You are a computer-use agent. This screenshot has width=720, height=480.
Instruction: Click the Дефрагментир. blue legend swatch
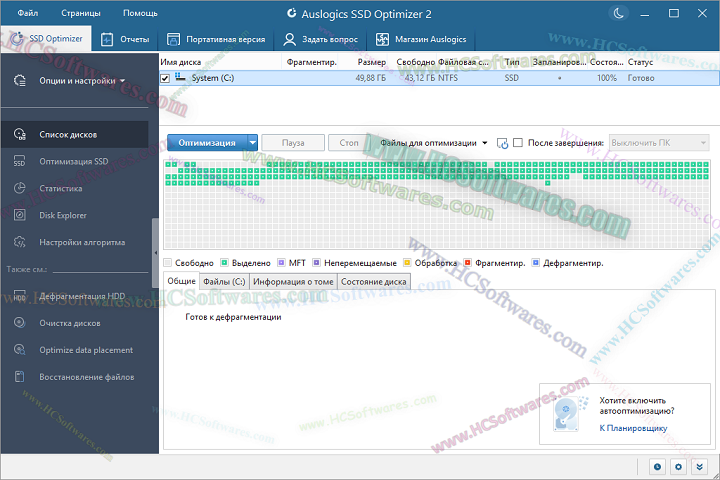click(535, 263)
